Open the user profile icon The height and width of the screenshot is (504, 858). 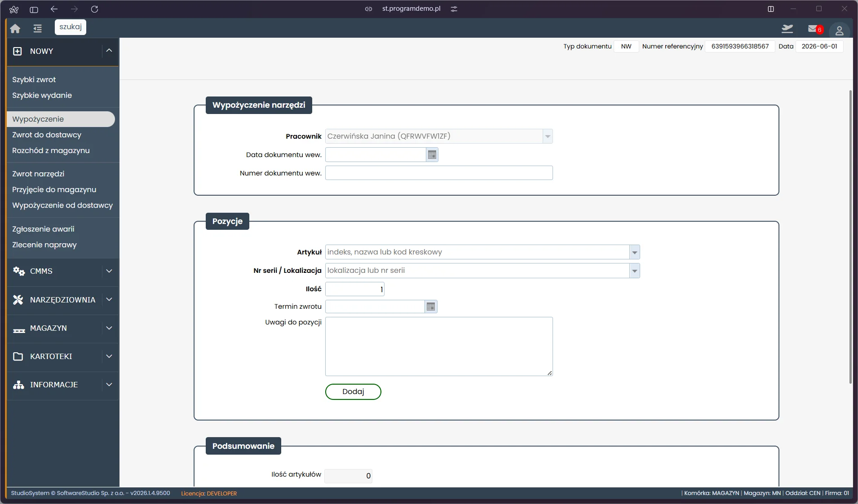[x=839, y=31]
